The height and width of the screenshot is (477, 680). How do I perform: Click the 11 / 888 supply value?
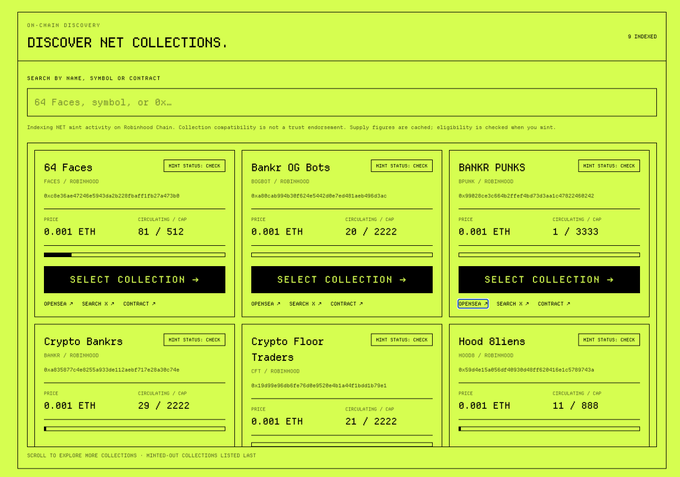[x=575, y=405]
